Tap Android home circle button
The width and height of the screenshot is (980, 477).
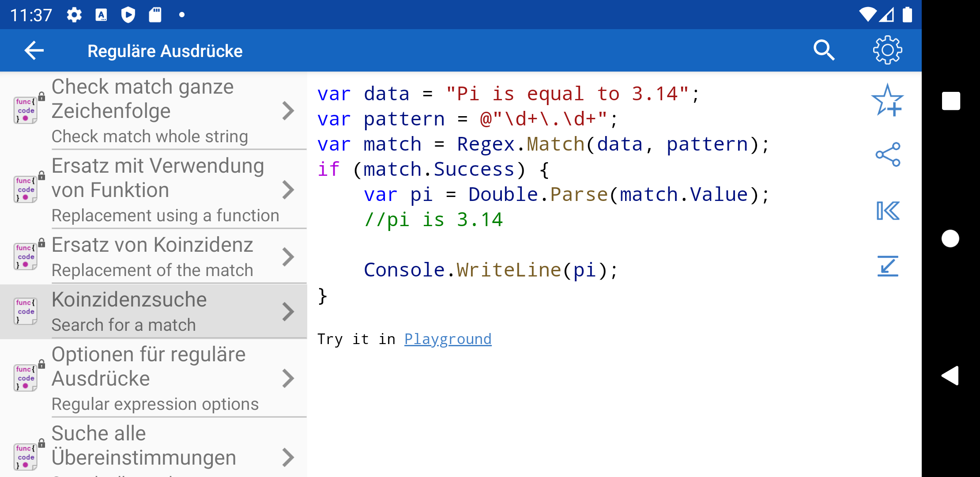coord(950,238)
